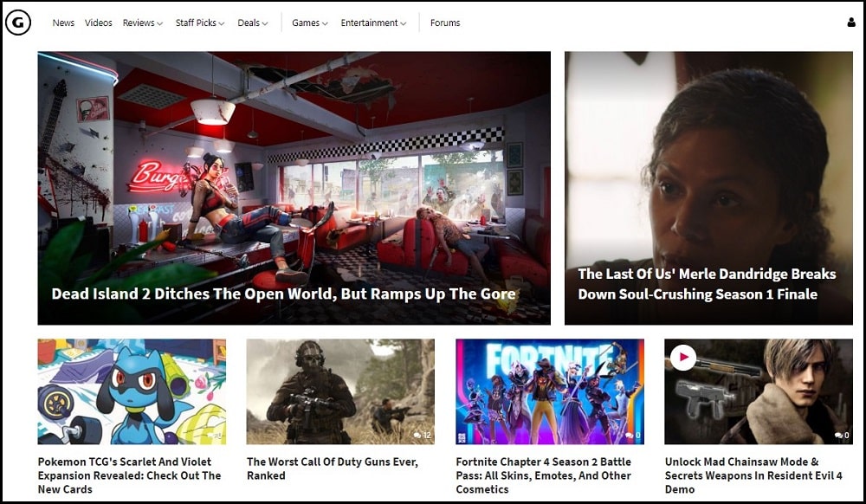Expand the Deals dropdown menu
The width and height of the screenshot is (866, 504).
point(253,23)
